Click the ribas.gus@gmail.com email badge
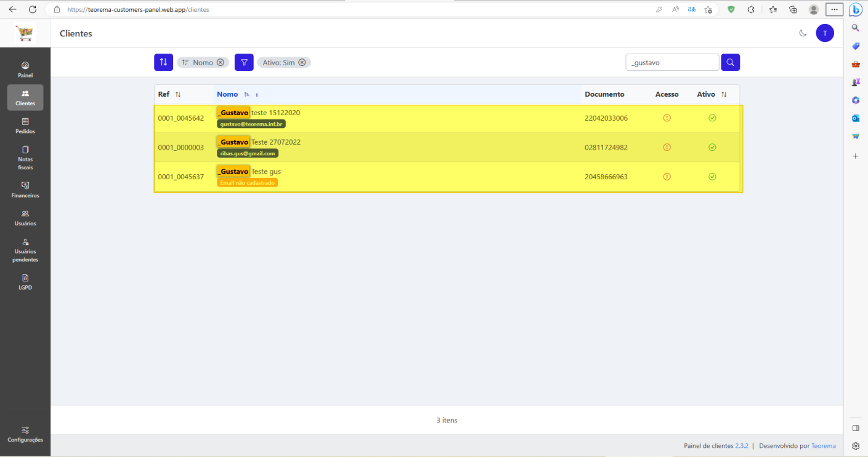 click(x=248, y=153)
